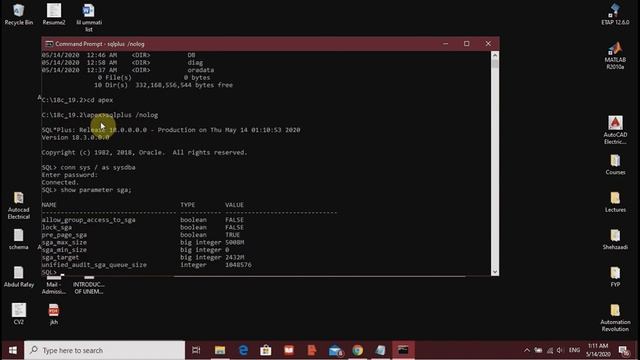
Task: Switch the ENG input language indicator
Action: (x=574, y=350)
